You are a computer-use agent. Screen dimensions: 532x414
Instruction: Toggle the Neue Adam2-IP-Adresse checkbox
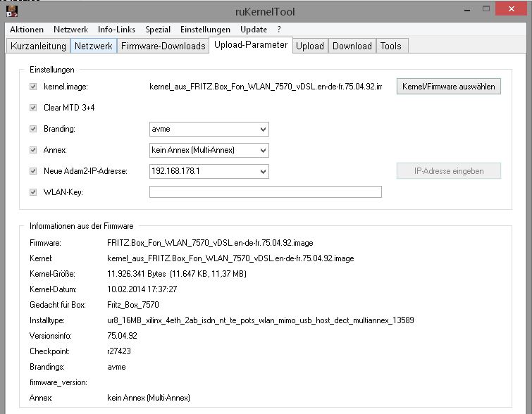[x=33, y=171]
